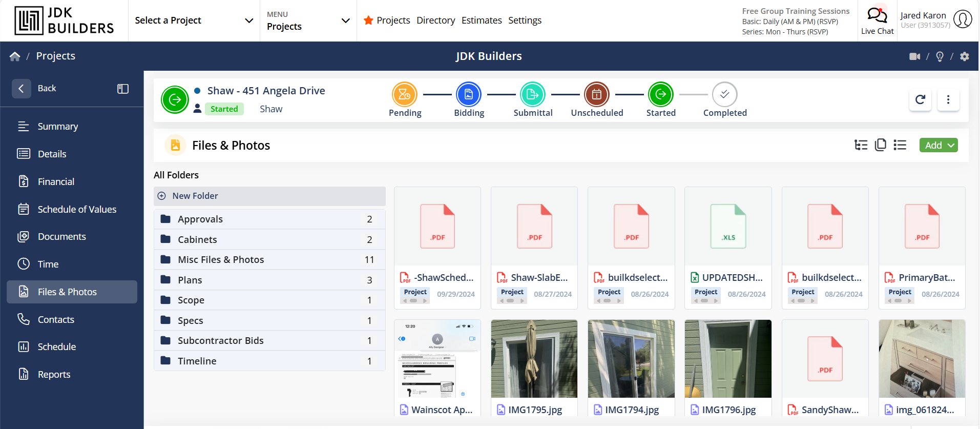Open the Scope folder
This screenshot has width=980, height=429.
(269, 300)
